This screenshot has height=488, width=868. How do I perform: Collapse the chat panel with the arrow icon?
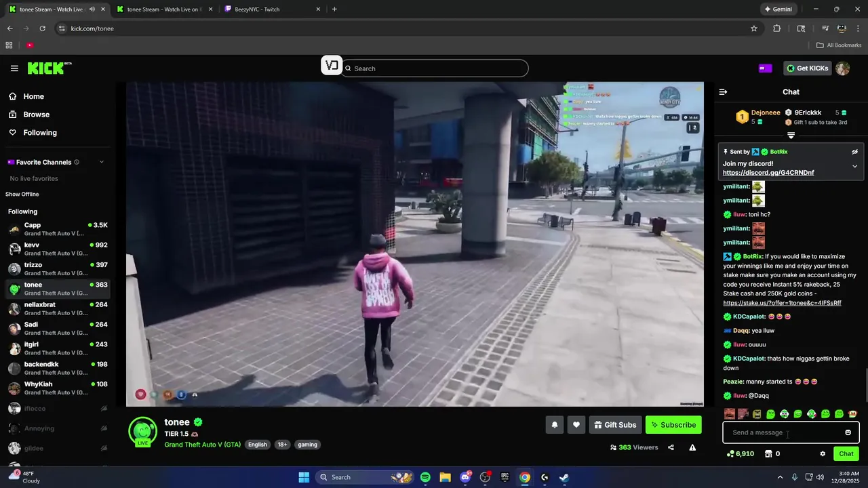(x=723, y=91)
